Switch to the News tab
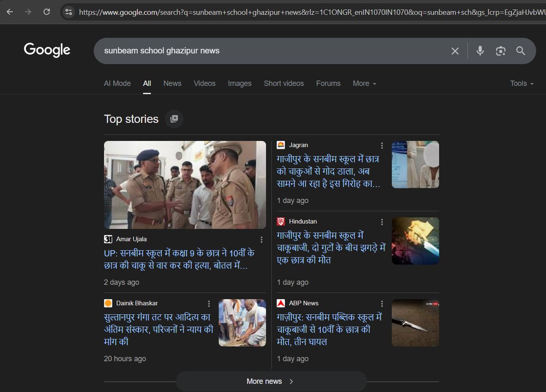The image size is (546, 392). click(172, 83)
